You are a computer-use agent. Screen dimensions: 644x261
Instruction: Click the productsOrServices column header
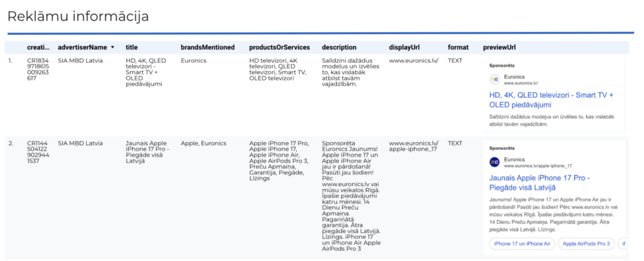click(x=280, y=47)
